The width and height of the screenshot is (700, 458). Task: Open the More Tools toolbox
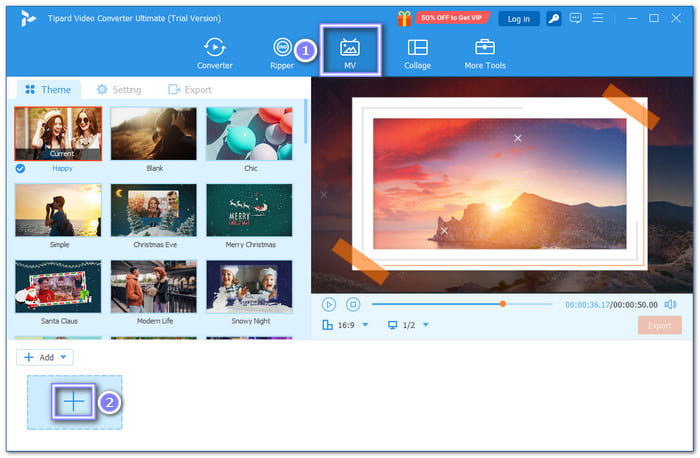485,54
